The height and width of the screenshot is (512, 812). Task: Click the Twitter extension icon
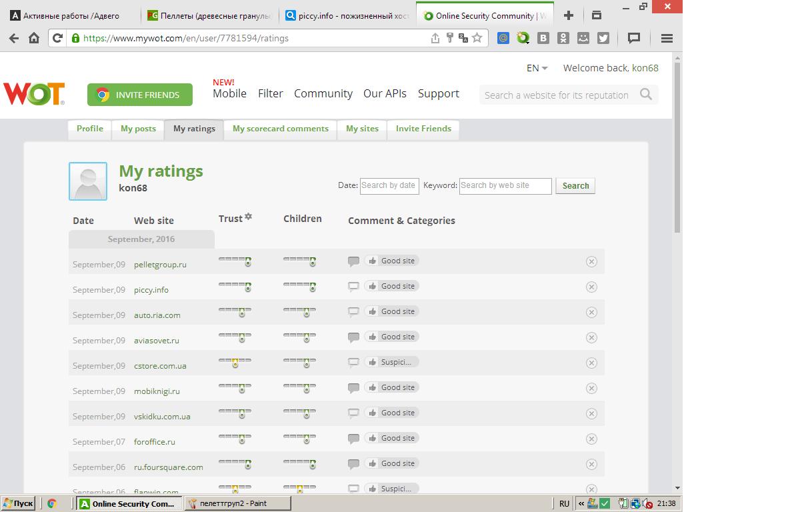[x=603, y=38]
